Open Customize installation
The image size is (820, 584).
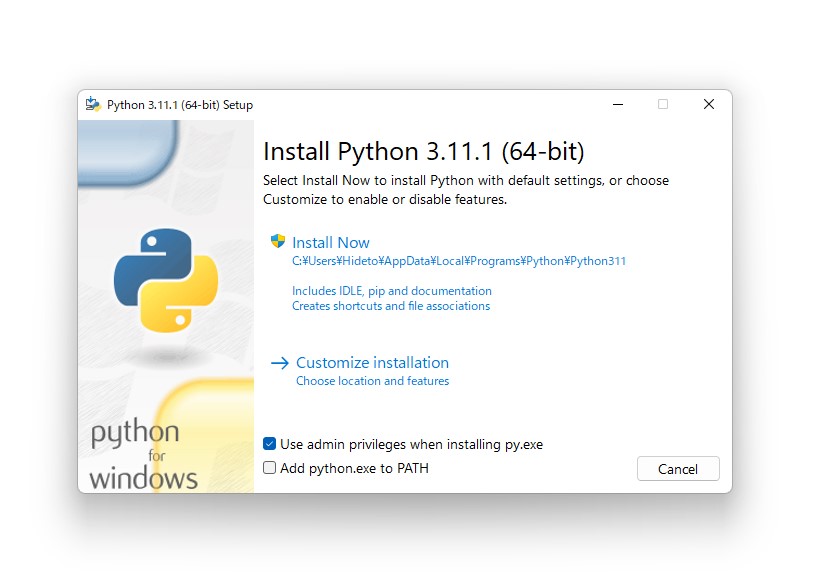pos(372,362)
